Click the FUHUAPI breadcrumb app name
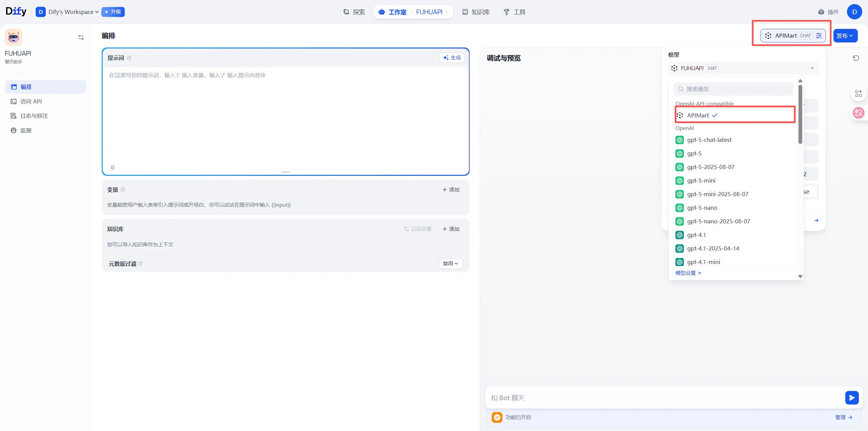The height and width of the screenshot is (431, 868). [x=429, y=12]
